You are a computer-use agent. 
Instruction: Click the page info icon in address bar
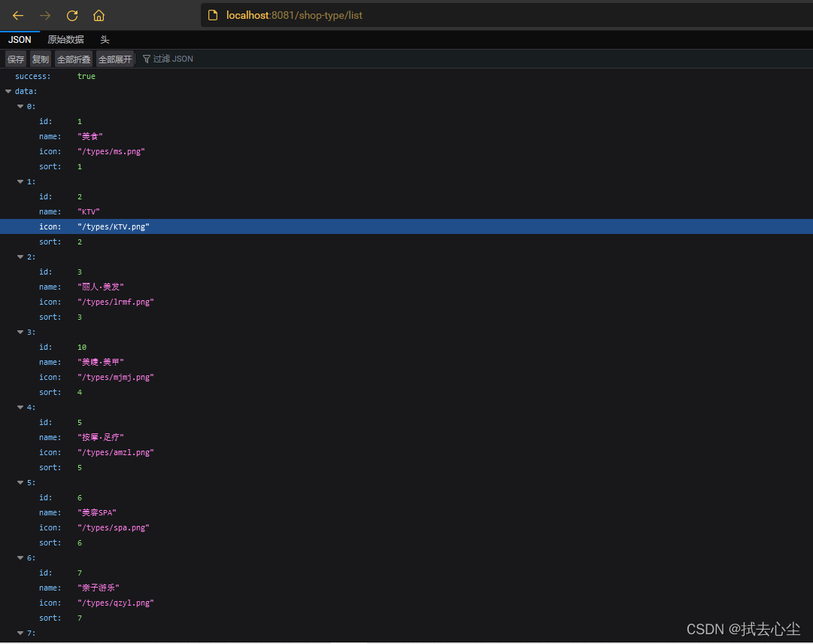pyautogui.click(x=213, y=15)
